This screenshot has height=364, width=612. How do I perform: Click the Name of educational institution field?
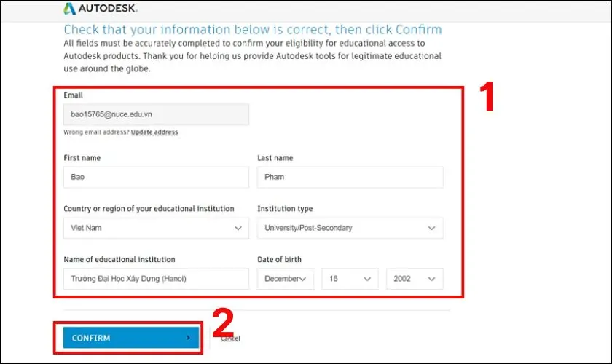click(156, 279)
